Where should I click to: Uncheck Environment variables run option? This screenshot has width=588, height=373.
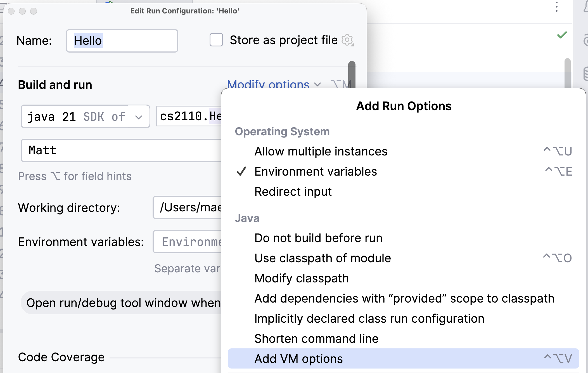(316, 171)
